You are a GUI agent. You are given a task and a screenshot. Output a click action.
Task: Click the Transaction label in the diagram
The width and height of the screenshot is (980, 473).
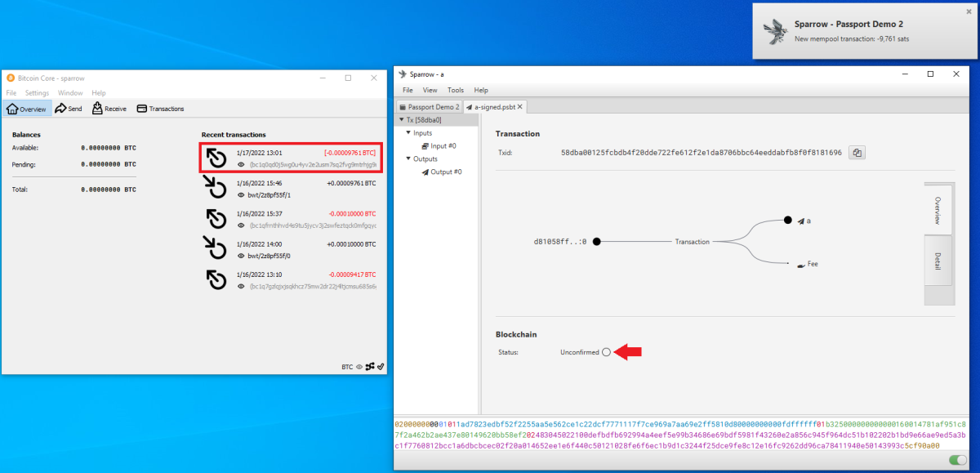coord(692,242)
